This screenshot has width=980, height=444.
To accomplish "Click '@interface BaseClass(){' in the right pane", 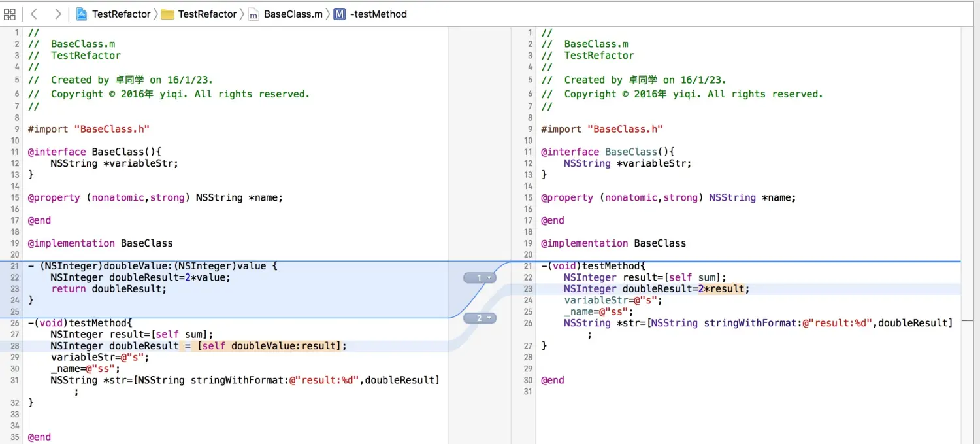I will [608, 152].
